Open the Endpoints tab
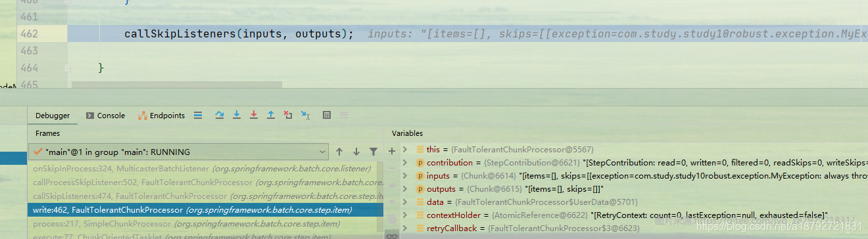 (161, 116)
